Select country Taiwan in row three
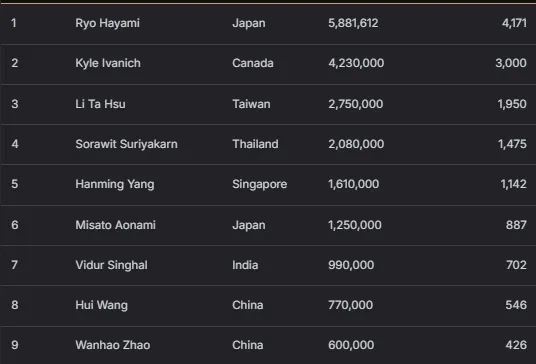The image size is (536, 364). [251, 104]
